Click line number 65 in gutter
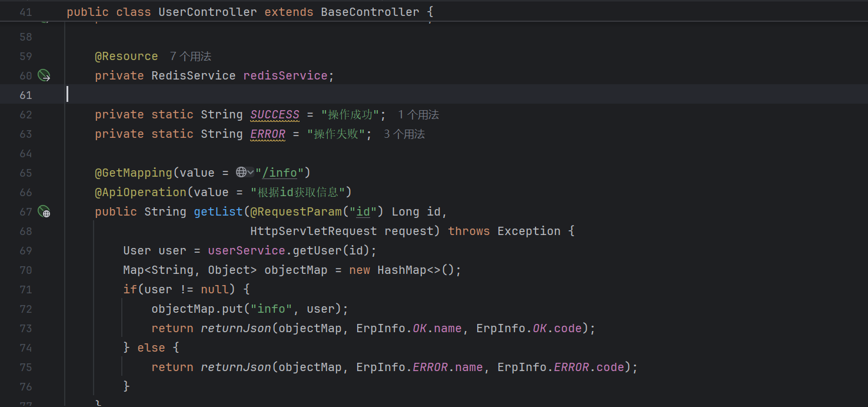Screen dimensions: 868x407 tap(26, 173)
